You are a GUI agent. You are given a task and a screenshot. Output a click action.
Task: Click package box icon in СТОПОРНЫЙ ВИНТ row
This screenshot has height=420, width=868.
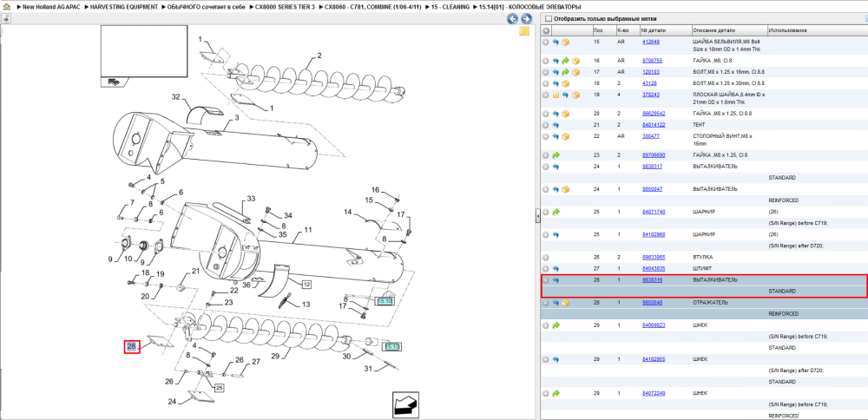pos(566,136)
